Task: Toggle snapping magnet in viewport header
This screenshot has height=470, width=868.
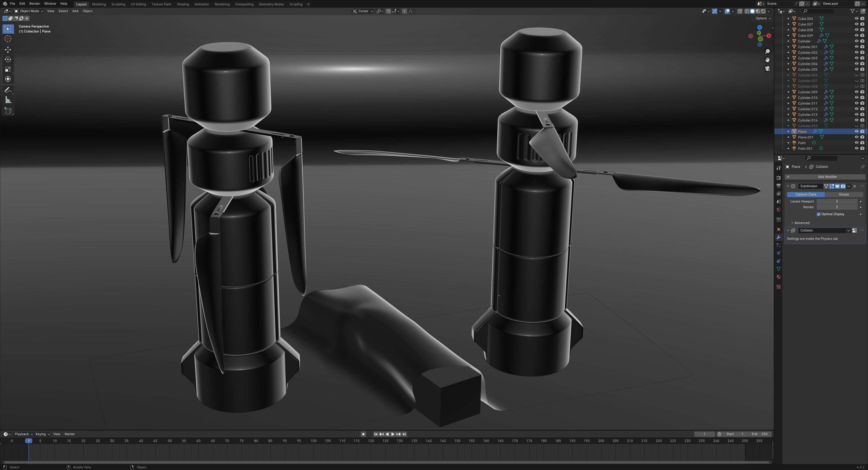Action: click(389, 11)
